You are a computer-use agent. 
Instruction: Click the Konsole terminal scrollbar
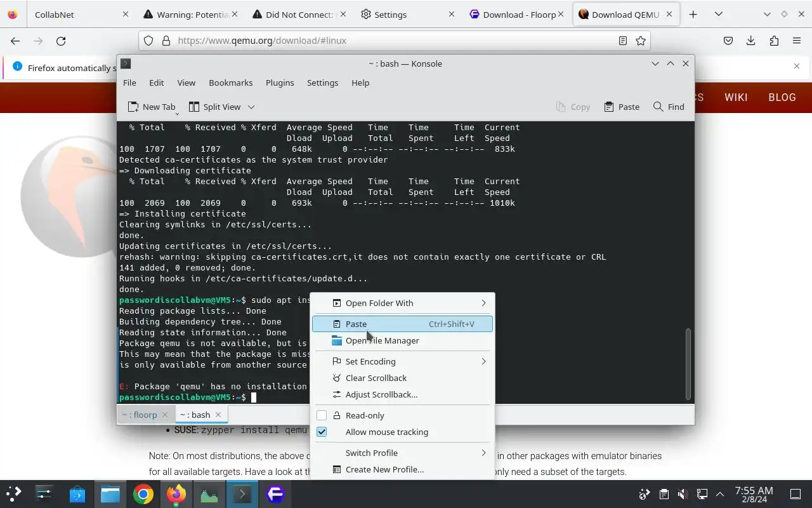pos(688,364)
